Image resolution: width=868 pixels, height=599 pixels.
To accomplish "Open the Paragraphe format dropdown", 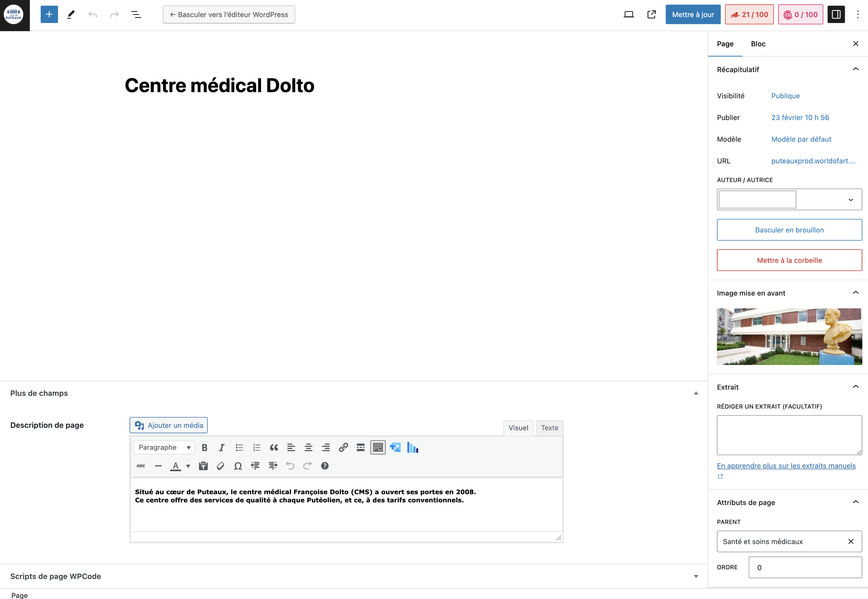I will (x=164, y=447).
